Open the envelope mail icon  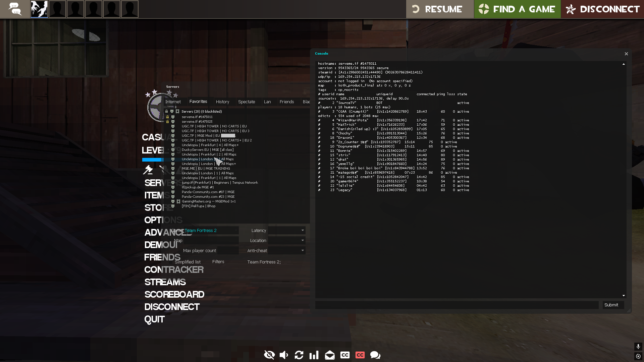pos(330,355)
